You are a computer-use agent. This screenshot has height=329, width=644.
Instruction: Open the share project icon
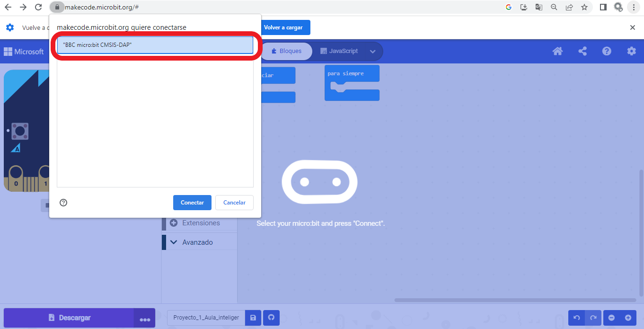click(x=582, y=51)
